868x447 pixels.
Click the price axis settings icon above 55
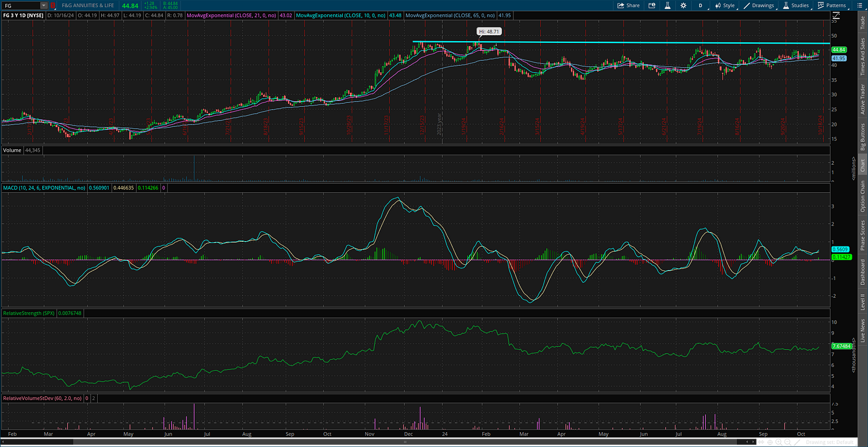[836, 14]
